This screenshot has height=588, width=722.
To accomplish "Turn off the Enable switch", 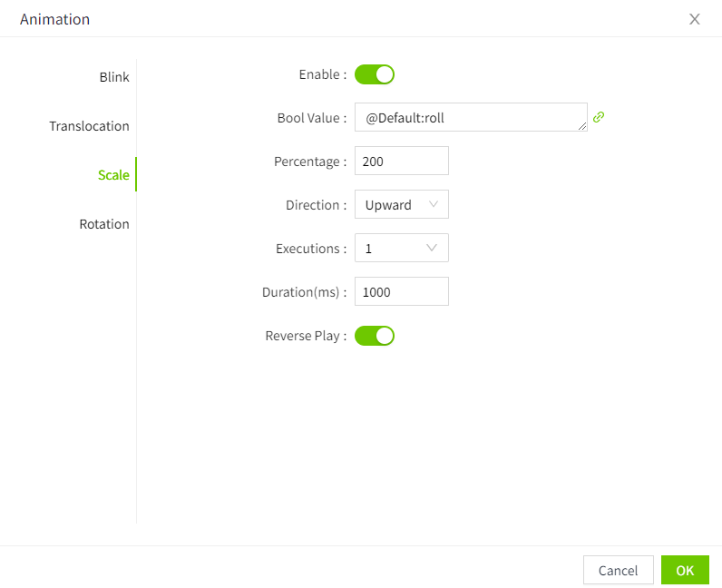I will tap(375, 74).
